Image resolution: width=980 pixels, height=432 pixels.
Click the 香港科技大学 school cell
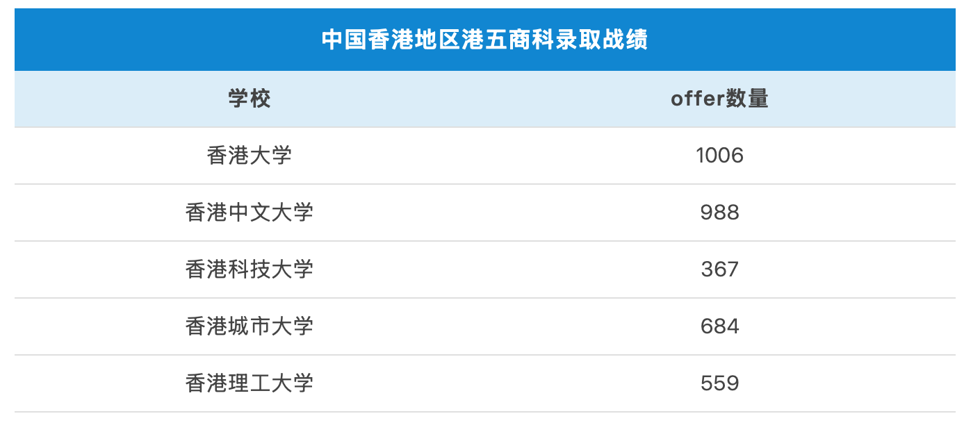click(x=250, y=269)
